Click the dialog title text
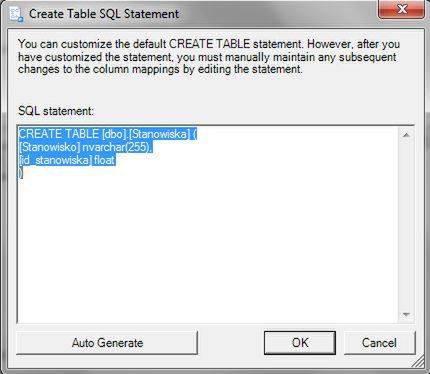 point(104,14)
